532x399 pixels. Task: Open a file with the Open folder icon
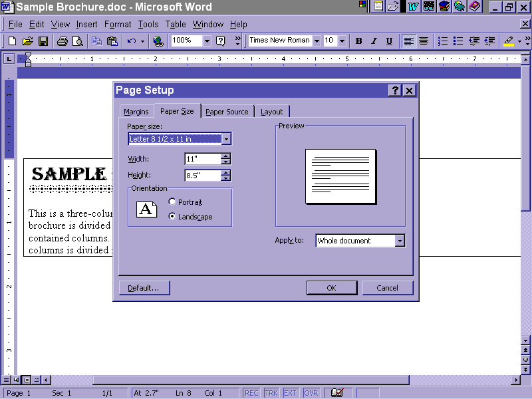tap(28, 41)
